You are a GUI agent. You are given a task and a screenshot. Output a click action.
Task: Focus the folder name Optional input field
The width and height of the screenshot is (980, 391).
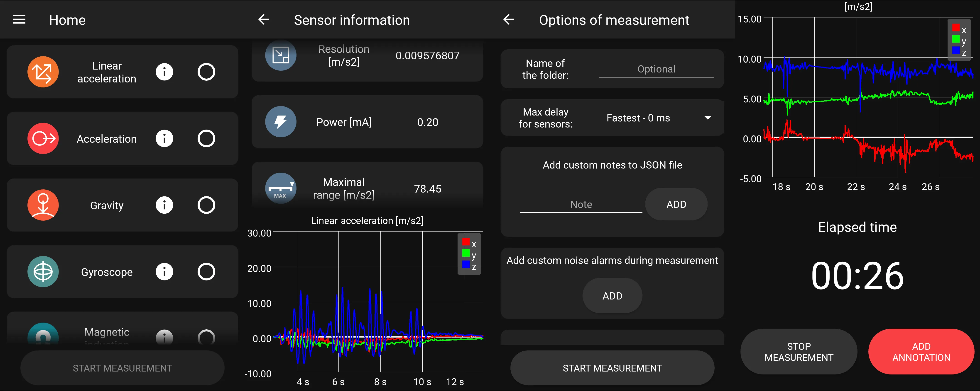point(656,69)
